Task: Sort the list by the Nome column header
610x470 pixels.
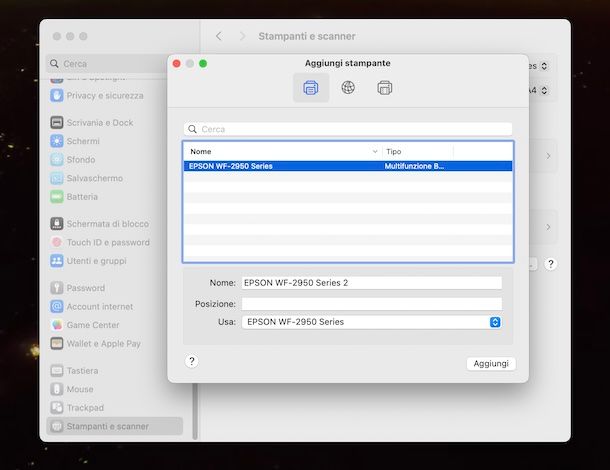Action: (x=201, y=152)
